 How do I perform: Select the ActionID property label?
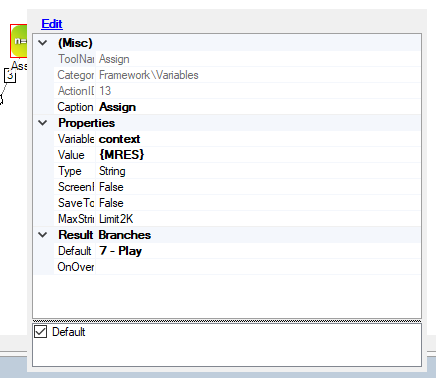coord(75,91)
